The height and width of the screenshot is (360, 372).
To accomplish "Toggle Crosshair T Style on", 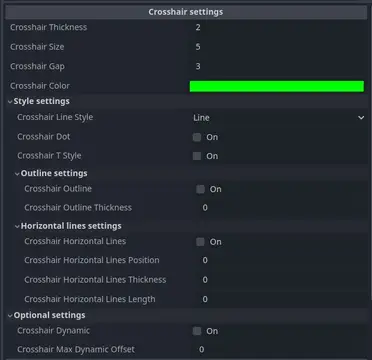I will click(197, 156).
